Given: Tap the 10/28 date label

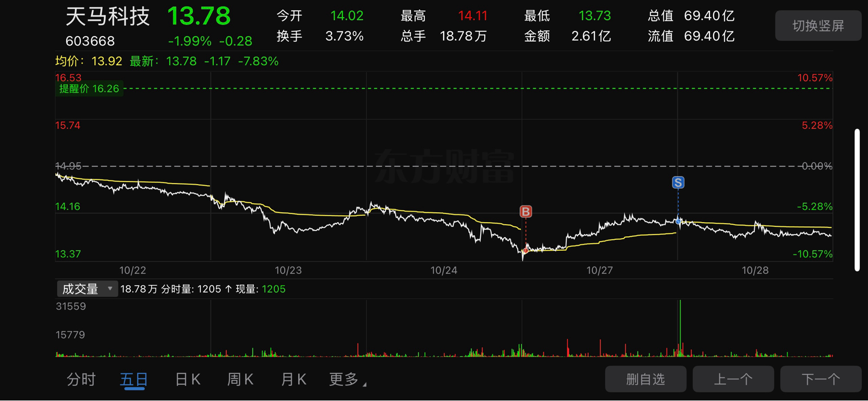Looking at the screenshot, I should click(755, 270).
